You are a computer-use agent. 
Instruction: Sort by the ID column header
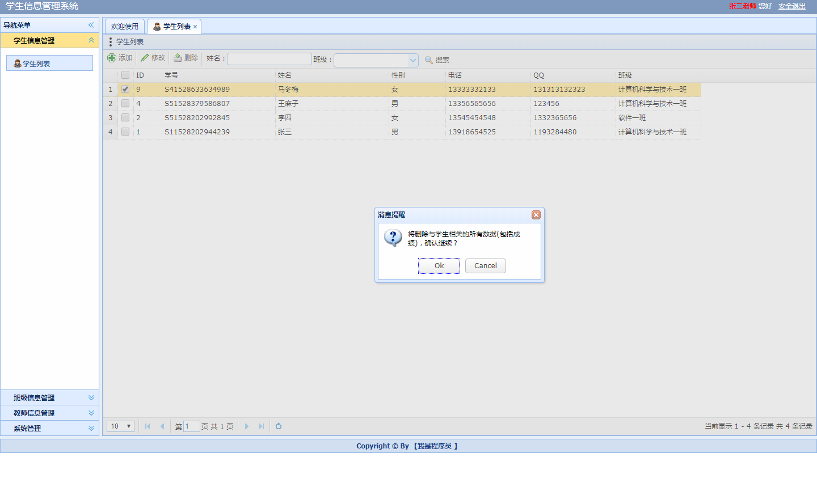click(x=148, y=75)
